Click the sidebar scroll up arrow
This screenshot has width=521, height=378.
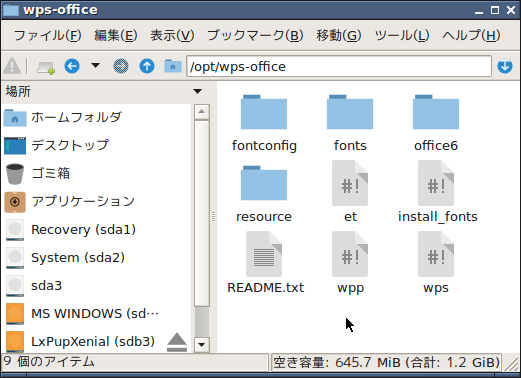point(202,112)
